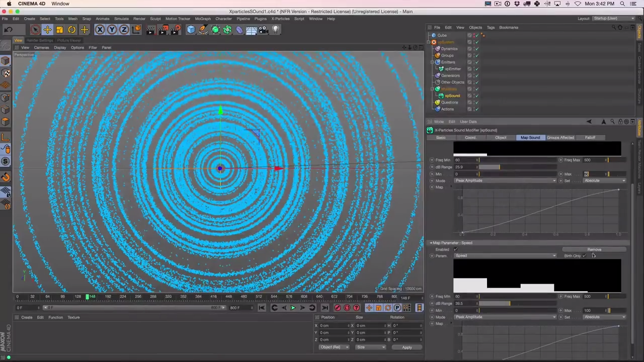Switch to the Falloff tab
Viewport: 644px width, 362px height.
tap(590, 138)
